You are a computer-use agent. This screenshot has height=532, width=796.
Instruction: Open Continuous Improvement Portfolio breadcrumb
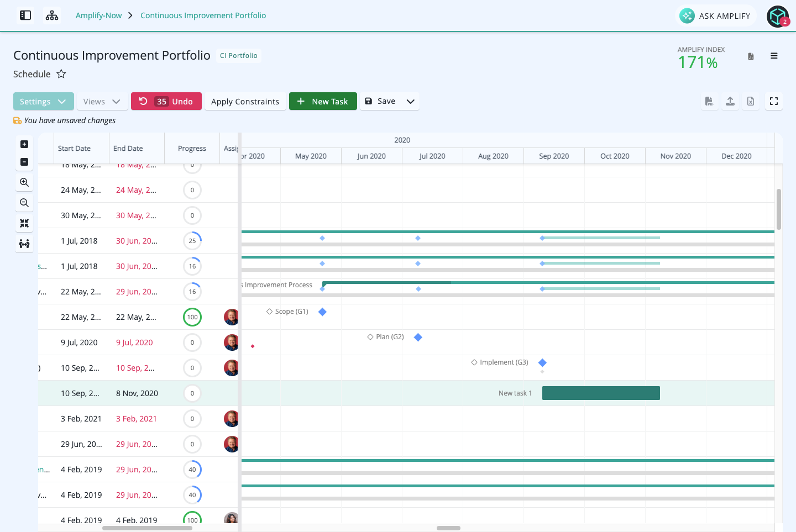tap(203, 15)
